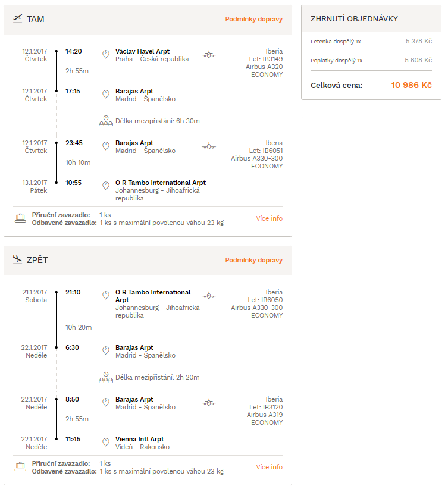Expand Více info for return baggage
The width and height of the screenshot is (448, 492).
269,467
